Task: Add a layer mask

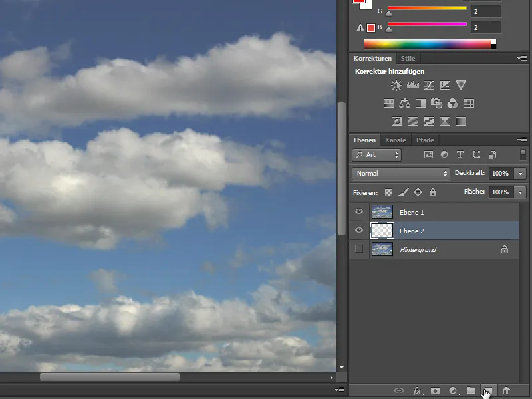Action: 435,391
